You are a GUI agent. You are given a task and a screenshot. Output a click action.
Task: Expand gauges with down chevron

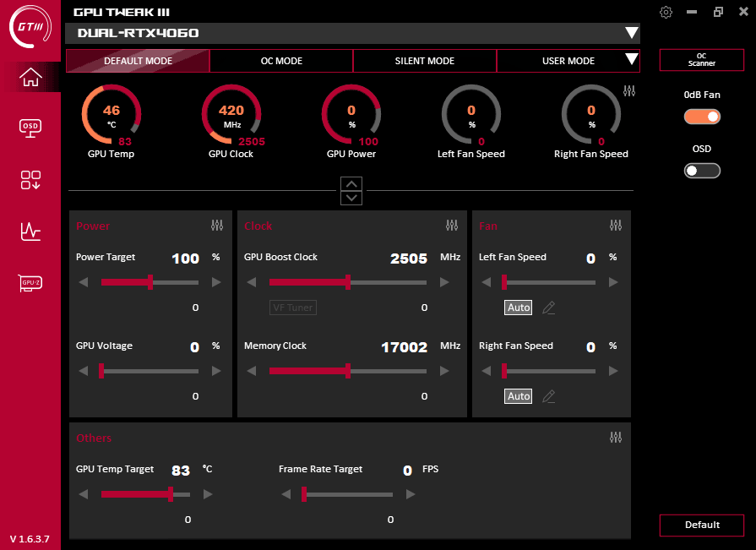(351, 198)
